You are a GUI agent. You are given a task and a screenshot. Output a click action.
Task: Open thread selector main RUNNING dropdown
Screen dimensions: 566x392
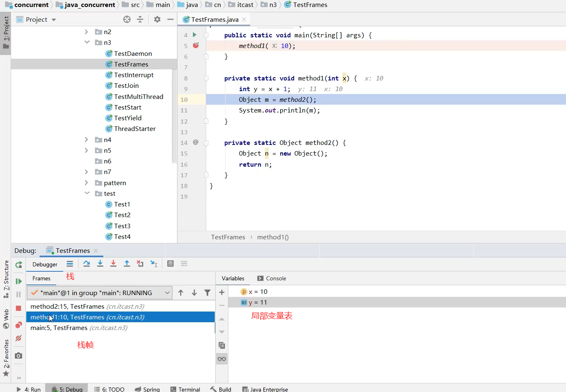point(100,293)
